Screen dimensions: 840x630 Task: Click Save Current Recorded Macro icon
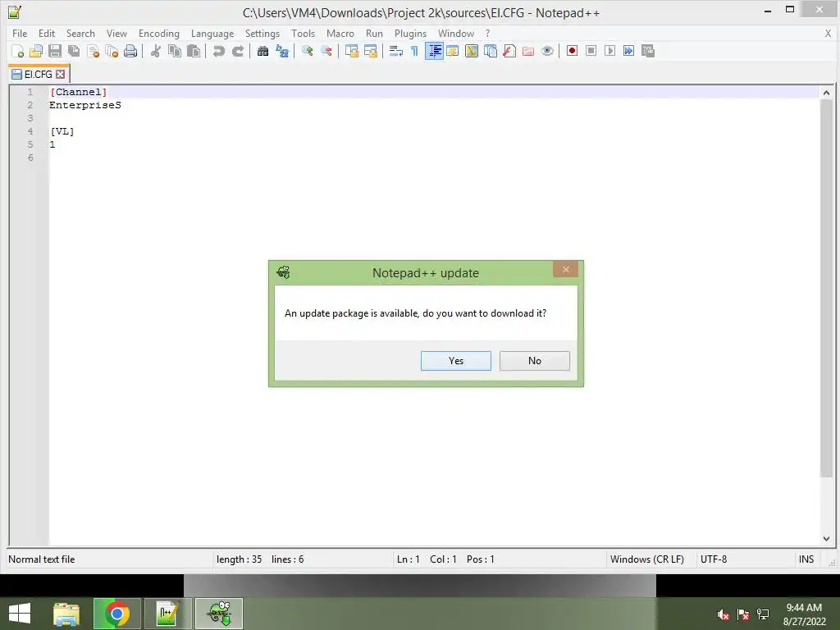coord(648,51)
